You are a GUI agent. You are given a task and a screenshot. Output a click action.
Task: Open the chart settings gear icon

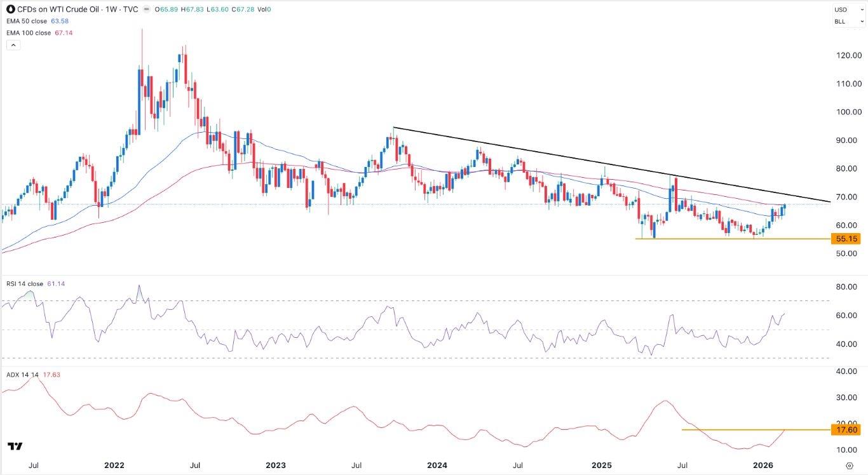(x=850, y=465)
